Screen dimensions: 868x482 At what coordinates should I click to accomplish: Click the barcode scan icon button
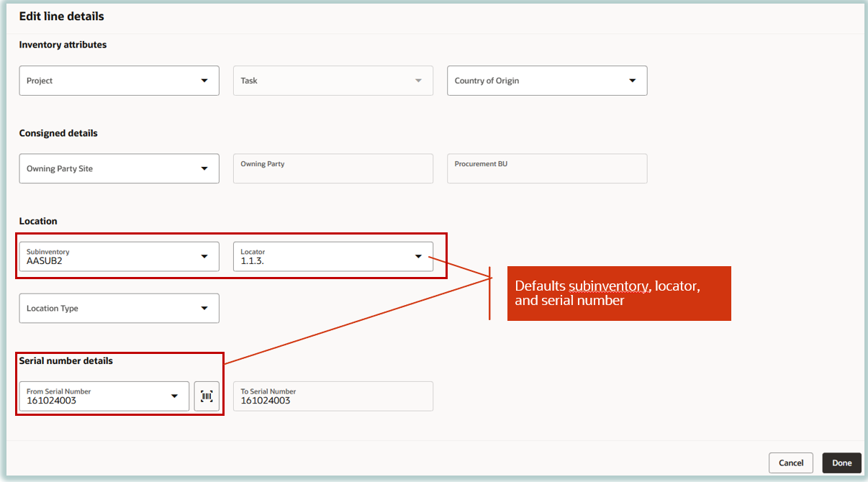[207, 396]
